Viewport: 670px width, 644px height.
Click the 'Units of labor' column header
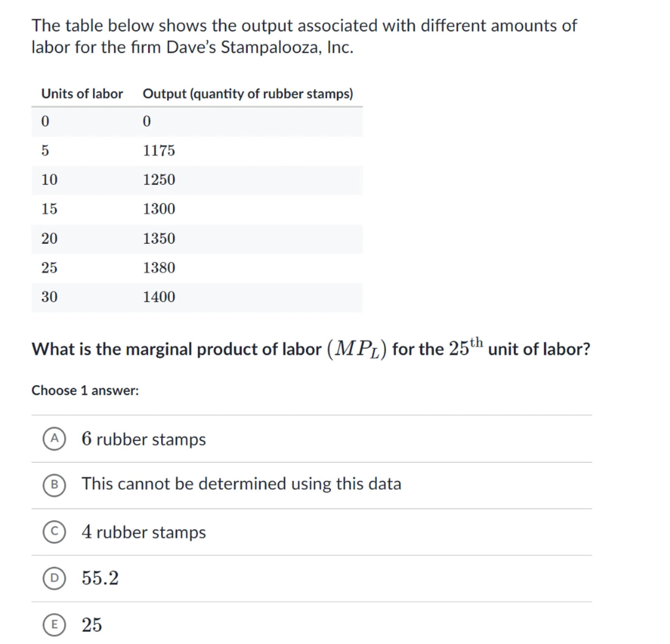82,94
